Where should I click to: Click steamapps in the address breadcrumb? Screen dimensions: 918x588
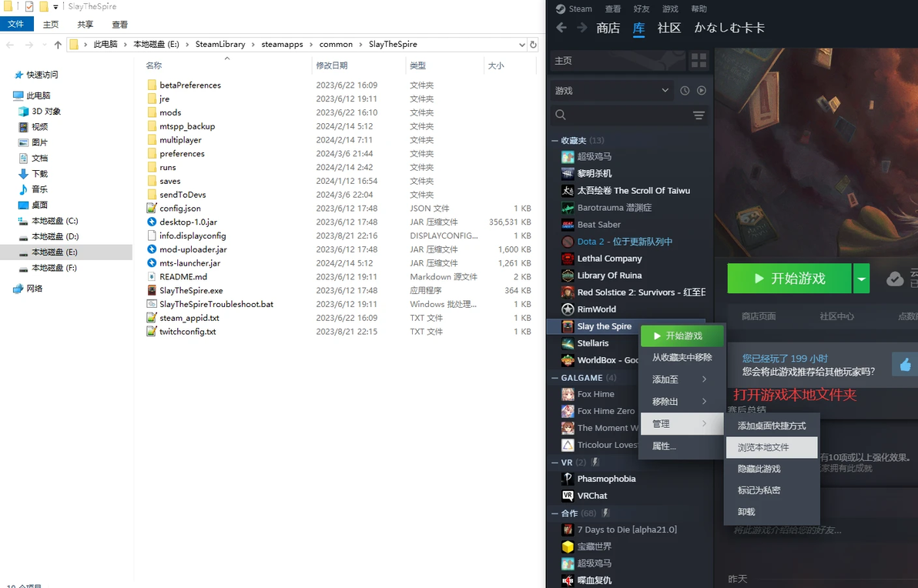(x=282, y=45)
